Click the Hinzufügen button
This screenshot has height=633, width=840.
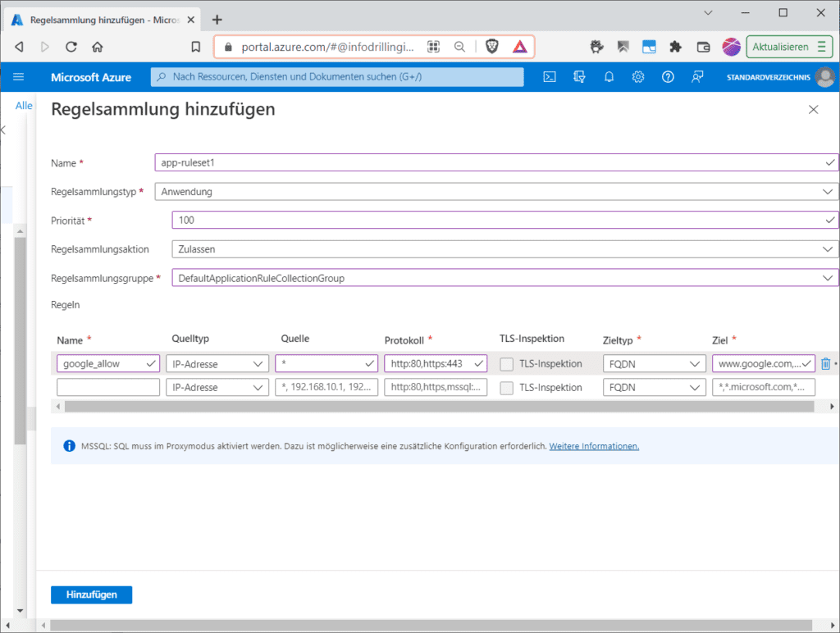(92, 594)
